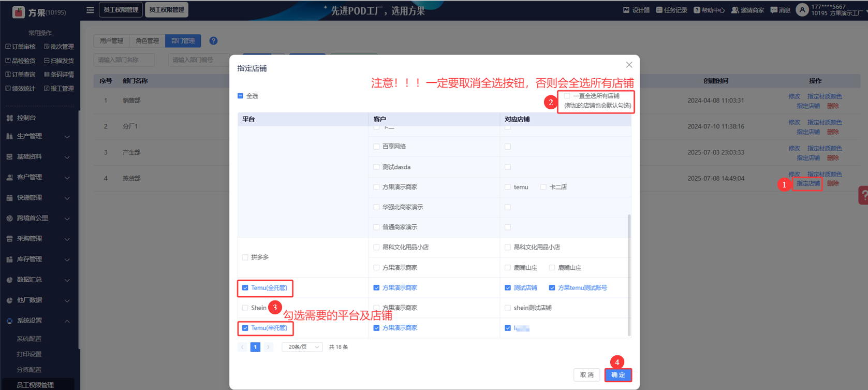Image resolution: width=868 pixels, height=390 pixels.
Task: Open 系统配置 in the sidebar submenu
Action: click(29, 339)
